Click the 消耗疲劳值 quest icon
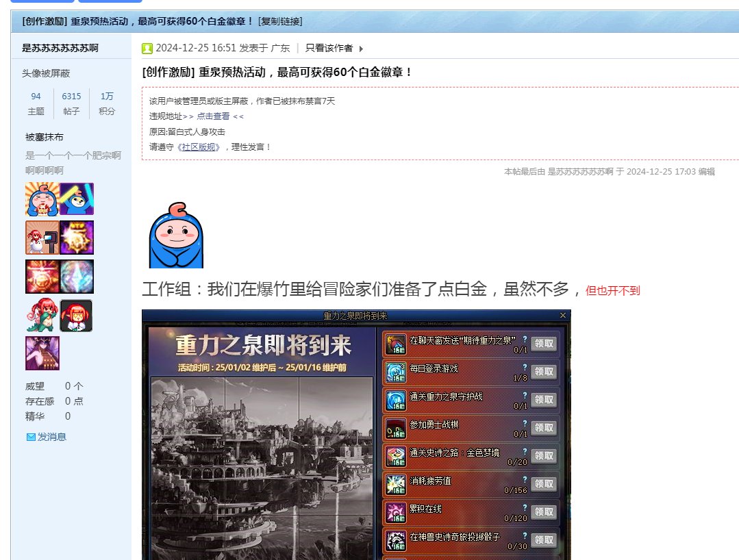The width and height of the screenshot is (739, 560). tap(395, 484)
